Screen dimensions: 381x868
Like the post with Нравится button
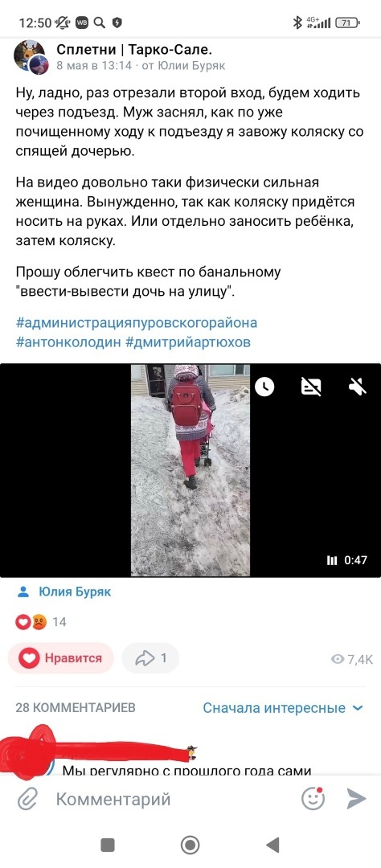pos(61,658)
